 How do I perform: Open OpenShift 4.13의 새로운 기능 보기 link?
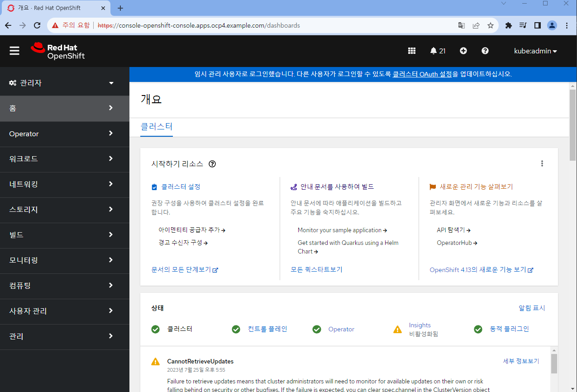(x=481, y=269)
